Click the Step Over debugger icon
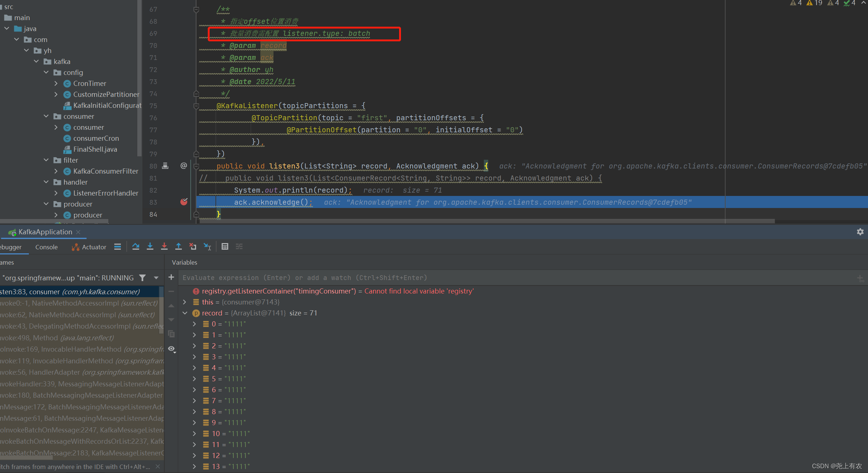This screenshot has width=868, height=473. click(135, 246)
